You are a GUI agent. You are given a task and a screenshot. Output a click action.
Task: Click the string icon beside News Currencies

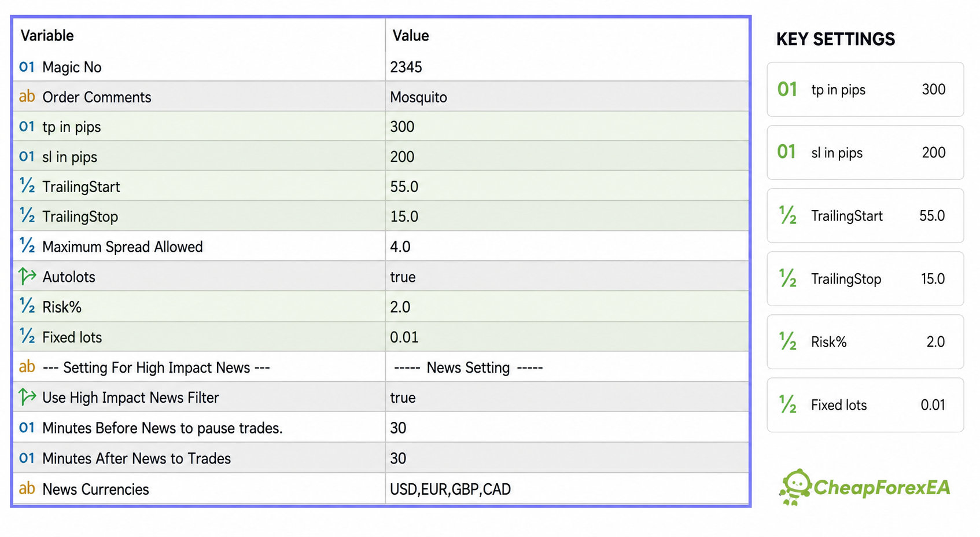27,488
